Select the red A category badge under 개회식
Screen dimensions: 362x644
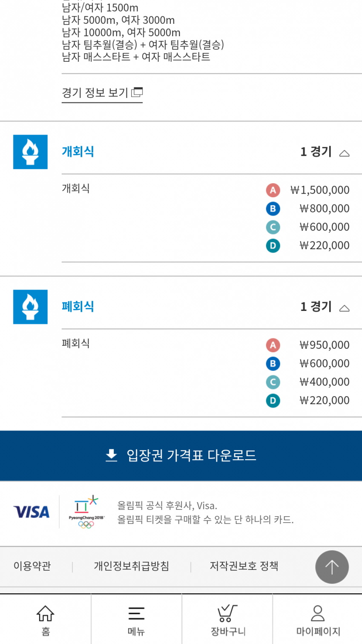[273, 190]
